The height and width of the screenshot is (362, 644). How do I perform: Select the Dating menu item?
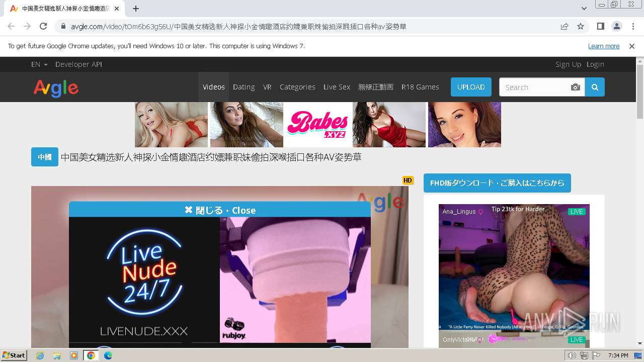click(244, 87)
